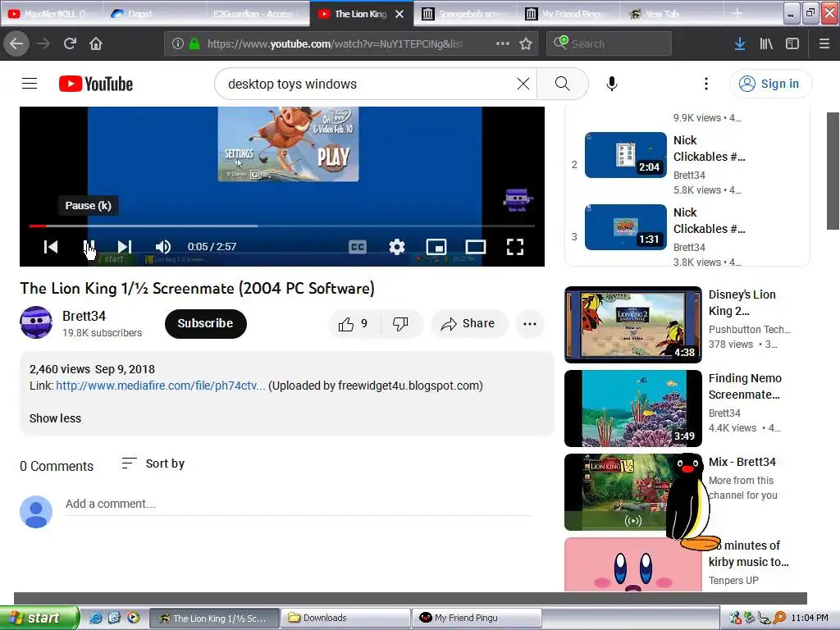
Task: Switch to Spongebob browser tab
Action: pos(465,14)
